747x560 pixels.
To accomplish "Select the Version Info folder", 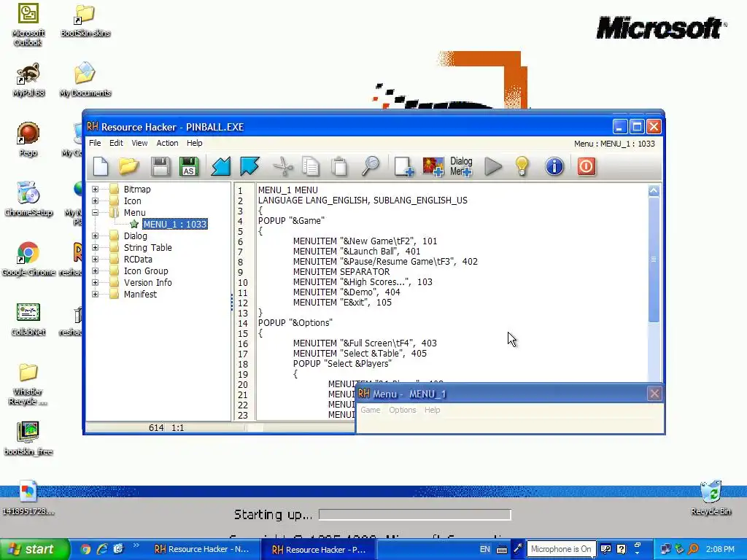I will 147,282.
